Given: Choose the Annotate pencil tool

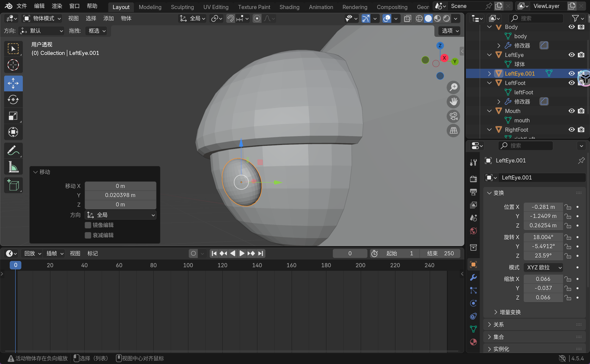Looking at the screenshot, I should (x=13, y=150).
